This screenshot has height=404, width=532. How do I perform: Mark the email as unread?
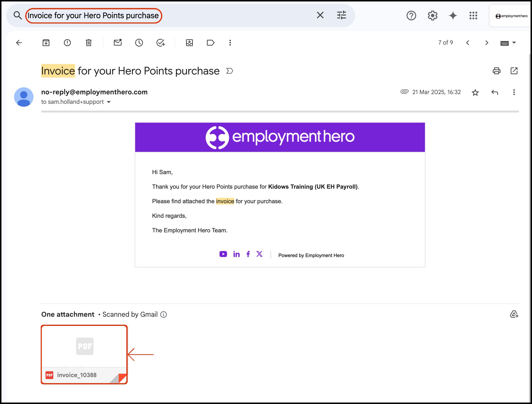(118, 43)
